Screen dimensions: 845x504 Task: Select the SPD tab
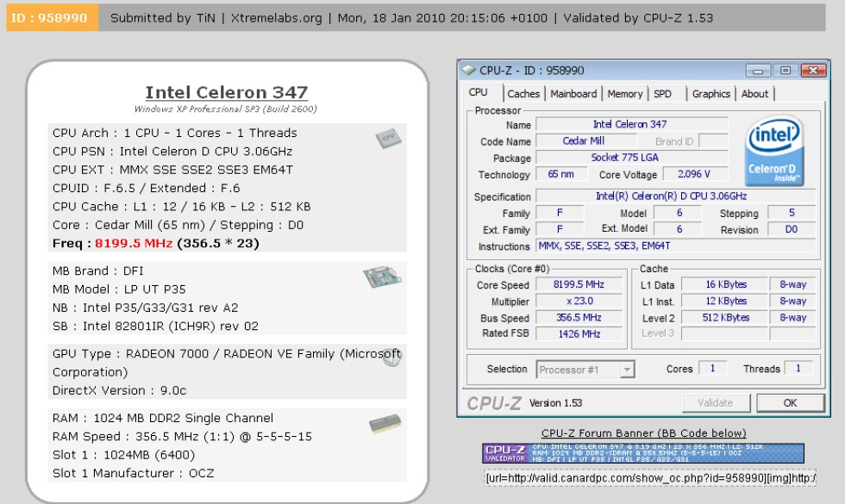click(662, 94)
